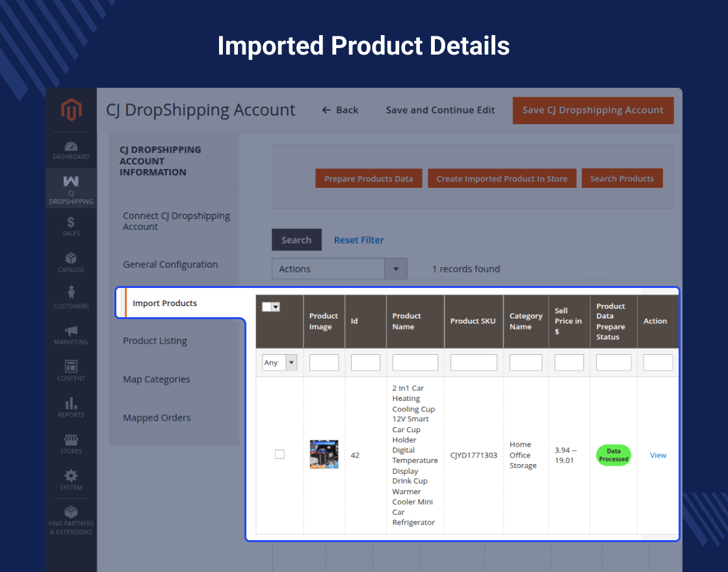
Task: Click the Product SKU filter field
Action: click(x=474, y=363)
